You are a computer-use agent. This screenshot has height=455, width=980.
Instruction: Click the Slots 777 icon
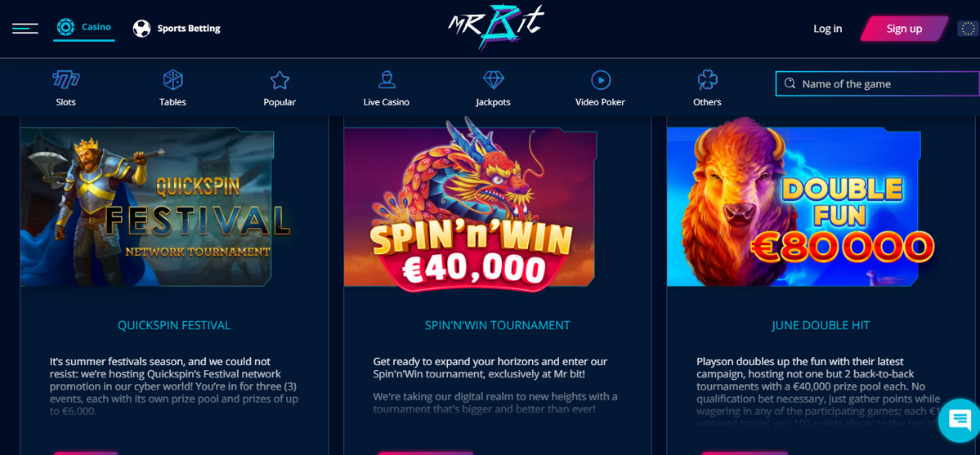coord(65,80)
